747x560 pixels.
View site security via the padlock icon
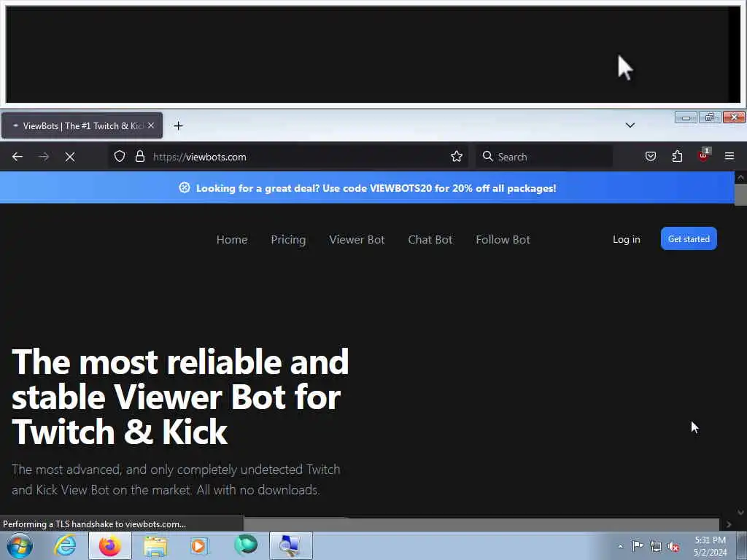[x=139, y=156]
